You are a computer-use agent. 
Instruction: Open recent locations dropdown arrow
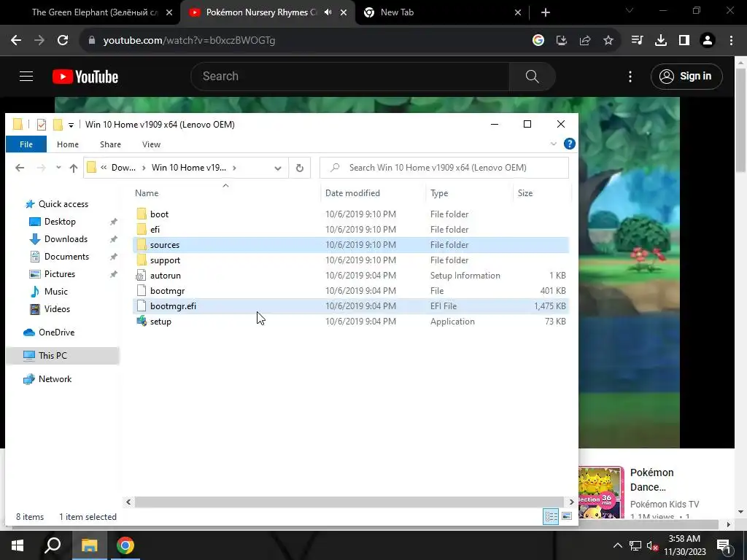58,168
